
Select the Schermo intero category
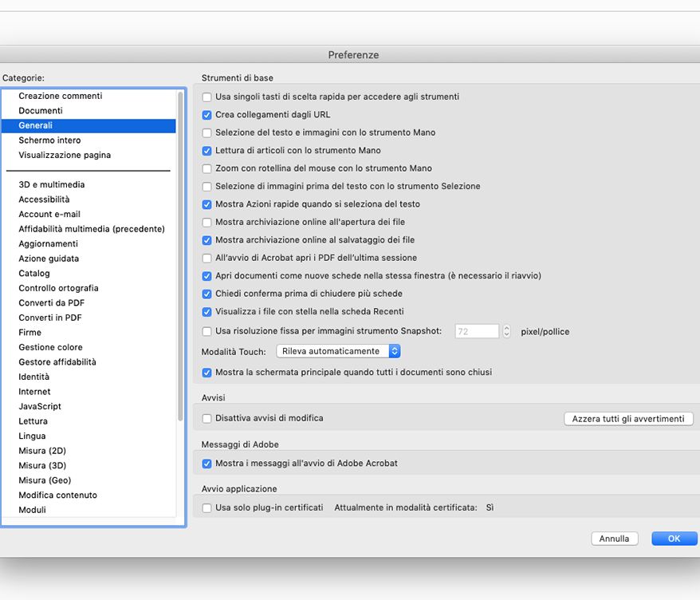tap(48, 140)
